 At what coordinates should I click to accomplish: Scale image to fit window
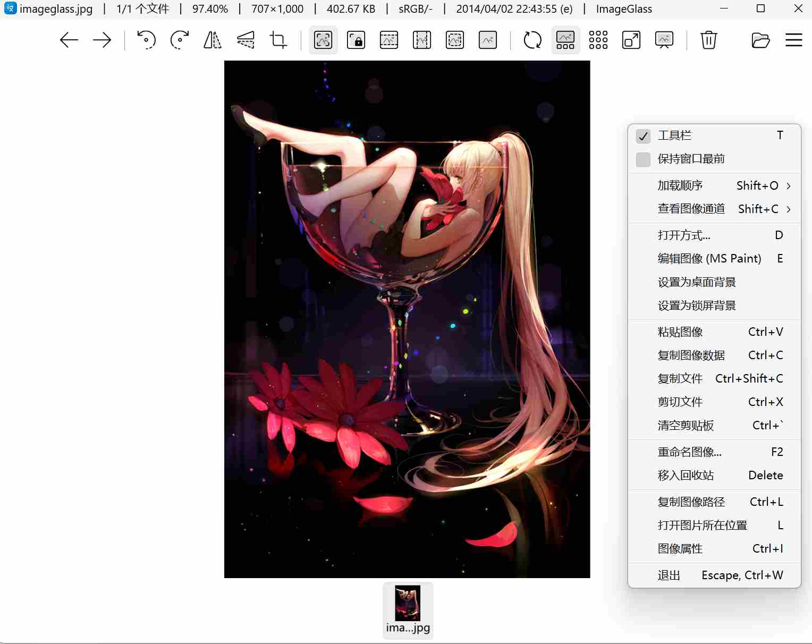click(x=455, y=40)
